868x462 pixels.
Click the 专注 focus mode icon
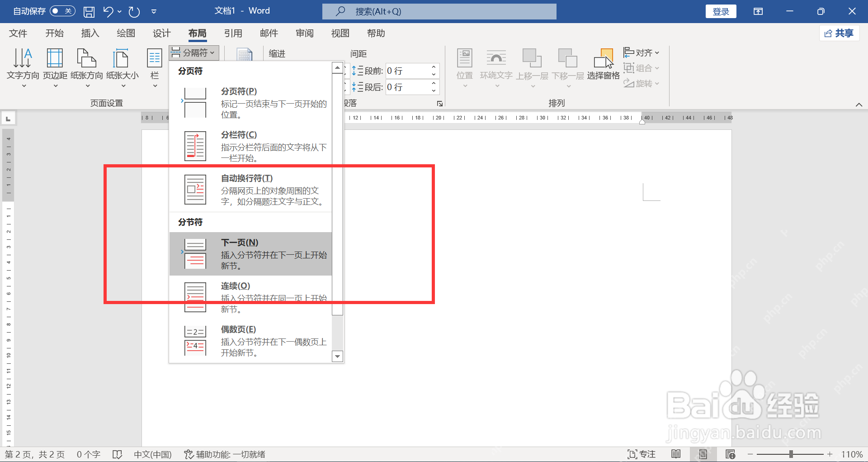(x=641, y=454)
